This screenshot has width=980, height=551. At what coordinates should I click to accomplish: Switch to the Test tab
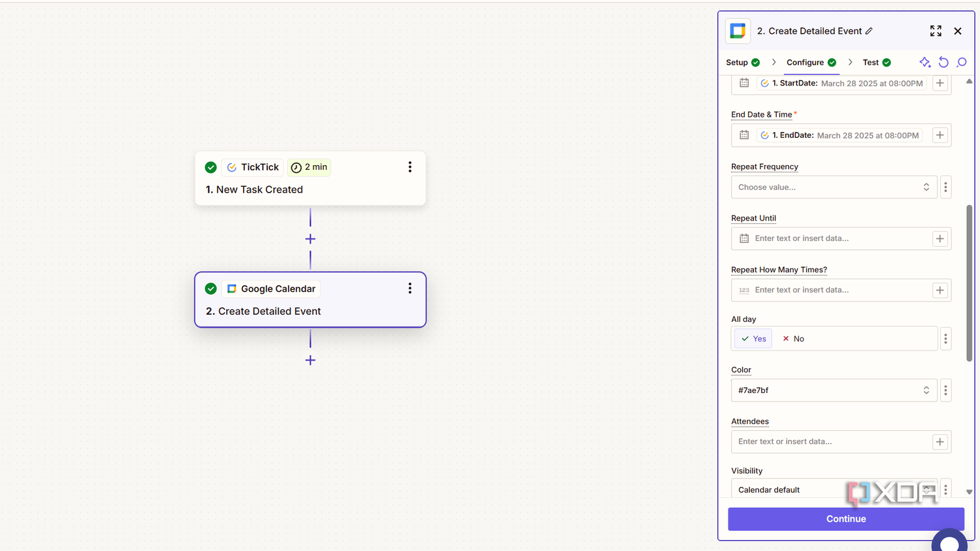point(877,63)
